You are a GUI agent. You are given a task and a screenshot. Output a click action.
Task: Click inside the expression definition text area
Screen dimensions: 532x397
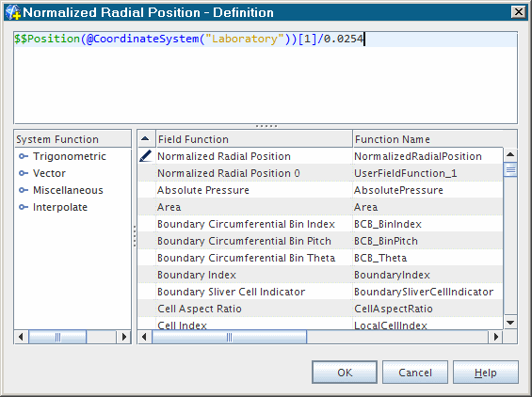(x=266, y=78)
